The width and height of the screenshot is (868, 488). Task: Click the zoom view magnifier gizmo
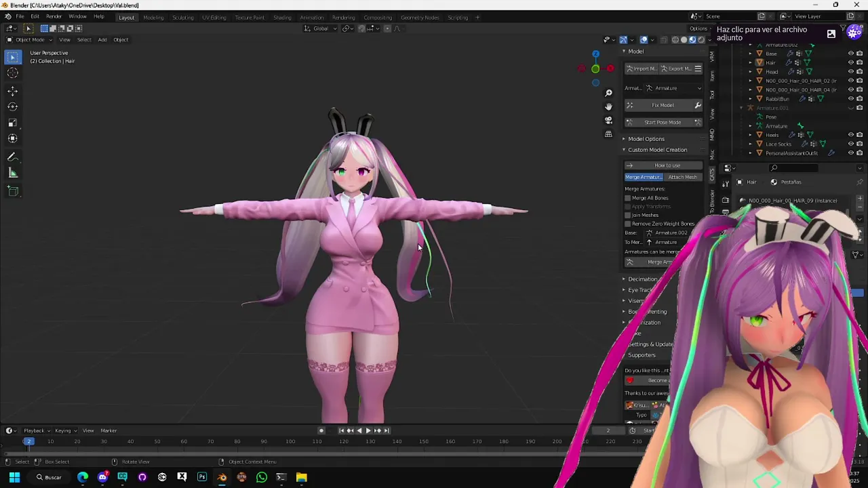tap(608, 93)
